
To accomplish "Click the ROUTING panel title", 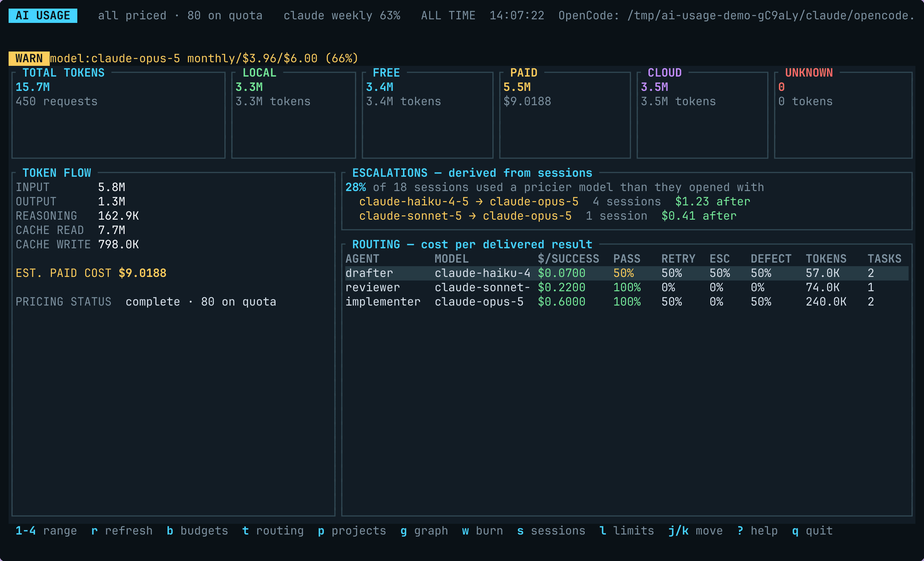I will 472,244.
